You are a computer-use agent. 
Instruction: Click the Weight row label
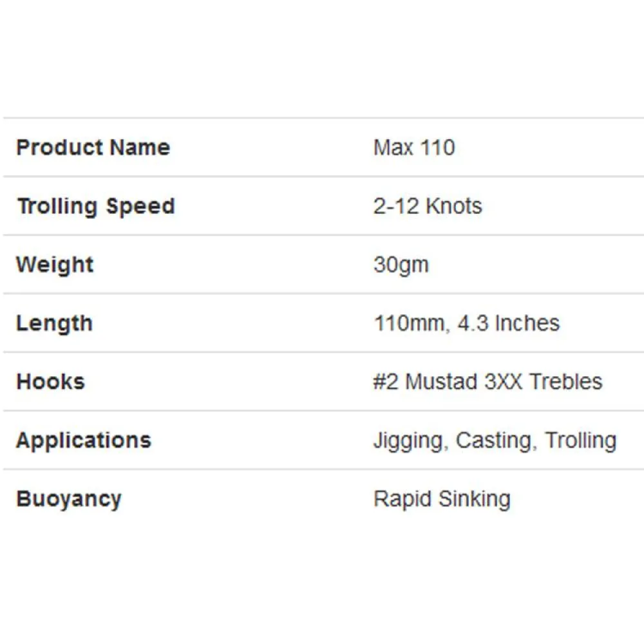(55, 265)
